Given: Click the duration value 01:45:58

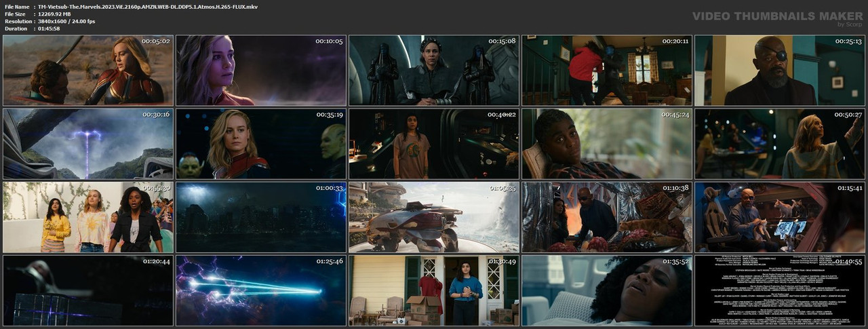Looking at the screenshot, I should pos(52,28).
